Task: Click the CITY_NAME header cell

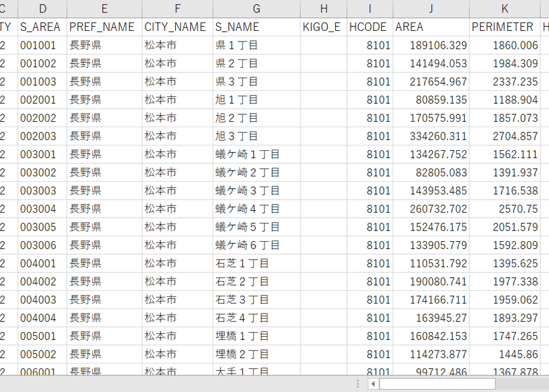Action: click(x=178, y=27)
